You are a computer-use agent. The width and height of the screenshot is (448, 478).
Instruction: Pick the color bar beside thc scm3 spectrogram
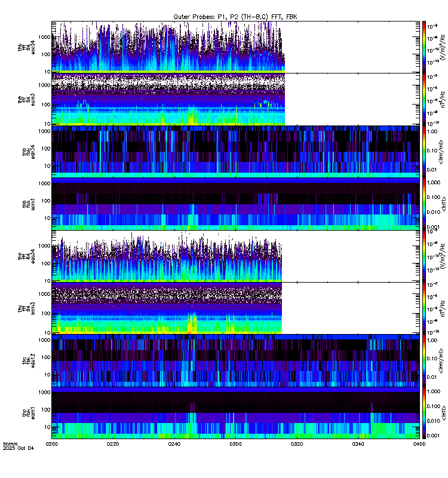(424, 308)
